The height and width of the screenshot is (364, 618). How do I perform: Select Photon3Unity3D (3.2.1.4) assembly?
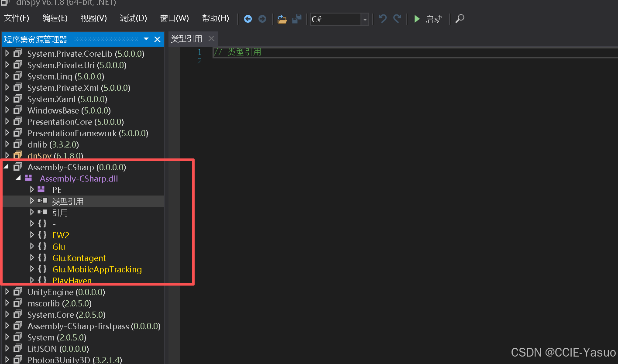pyautogui.click(x=75, y=360)
